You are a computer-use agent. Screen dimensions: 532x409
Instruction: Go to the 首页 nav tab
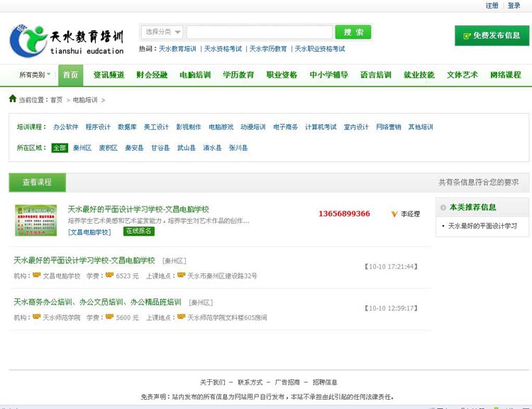click(70, 75)
